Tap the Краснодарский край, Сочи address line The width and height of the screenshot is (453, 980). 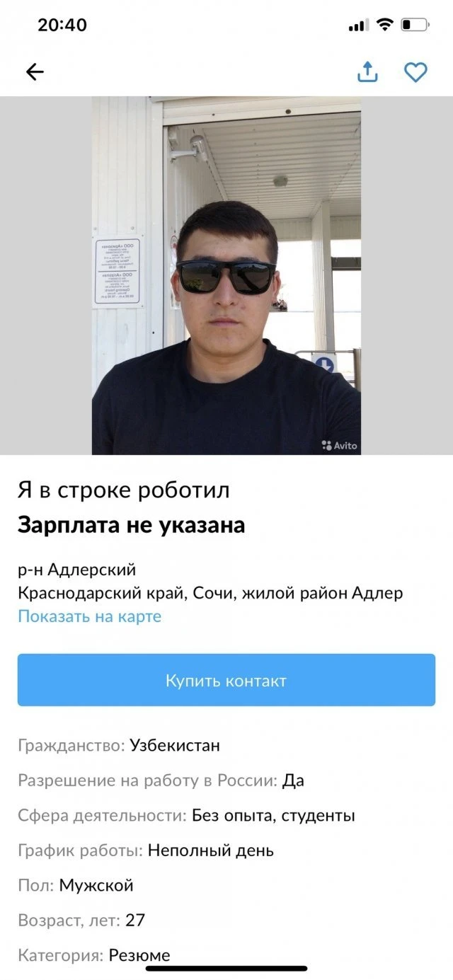(x=210, y=593)
